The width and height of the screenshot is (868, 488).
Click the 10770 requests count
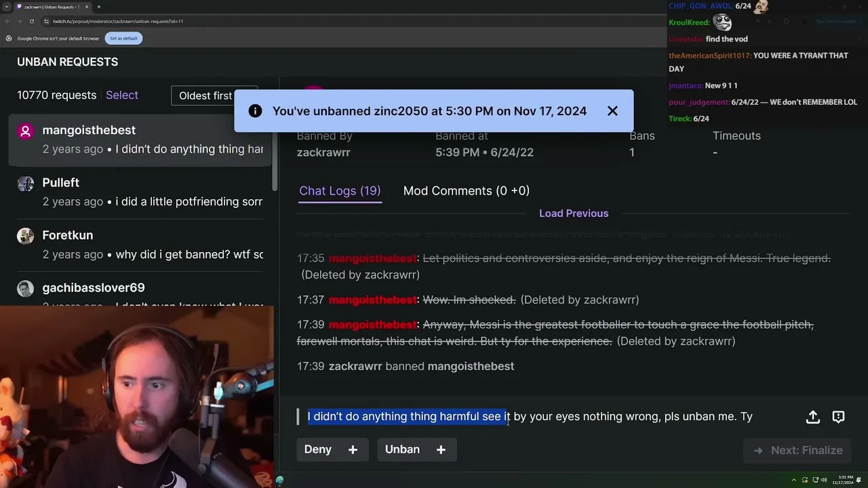[57, 96]
